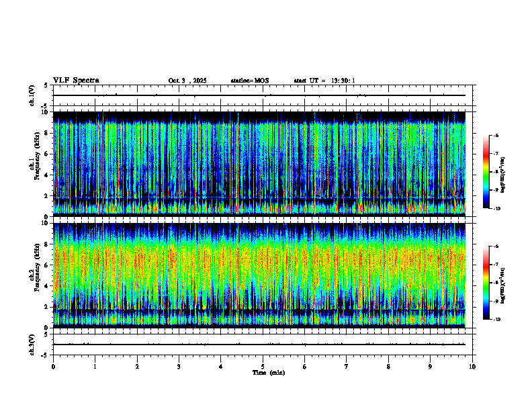Click time axis tick label "8"

pos(388,367)
